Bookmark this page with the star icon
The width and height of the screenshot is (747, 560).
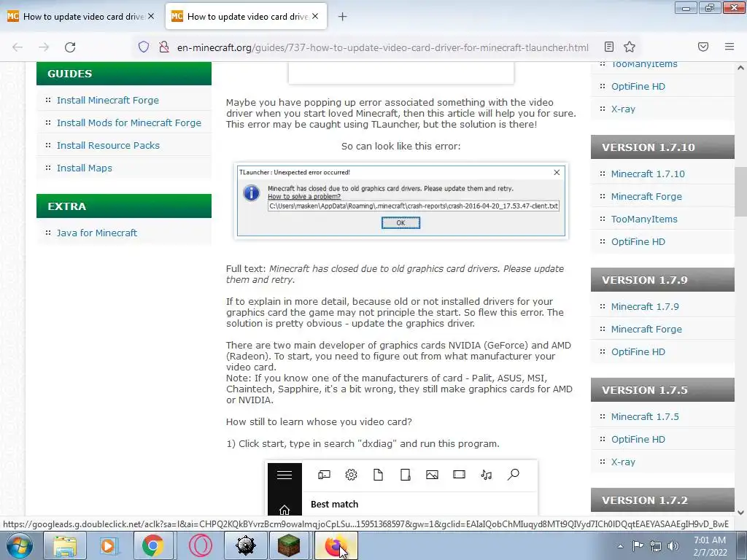tap(630, 47)
